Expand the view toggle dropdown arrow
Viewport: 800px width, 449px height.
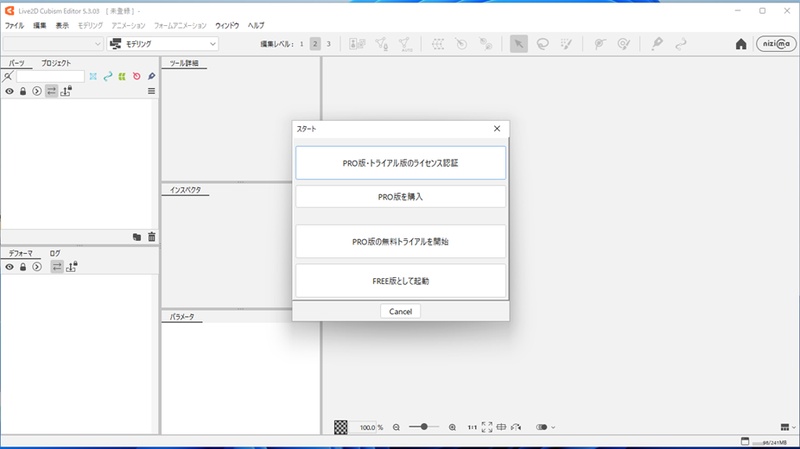(553, 428)
